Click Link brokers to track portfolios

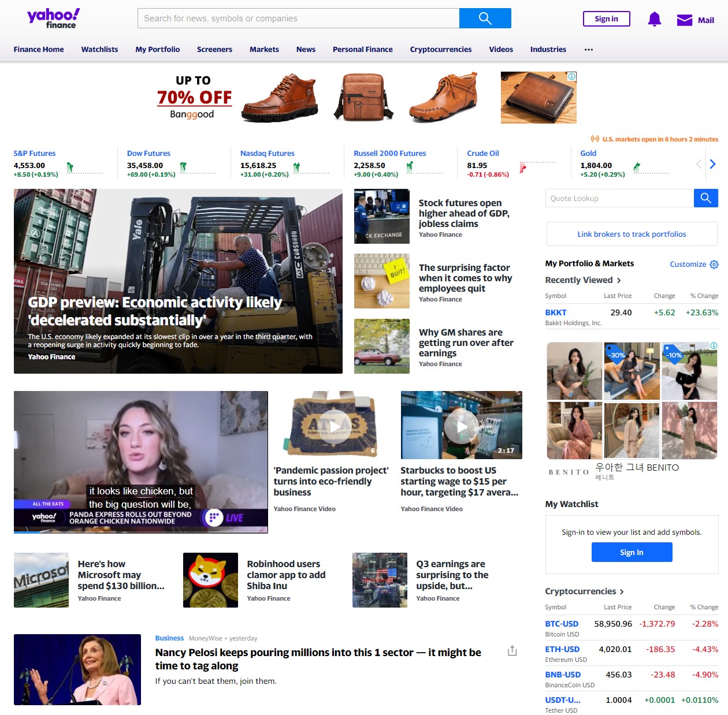pyautogui.click(x=632, y=234)
